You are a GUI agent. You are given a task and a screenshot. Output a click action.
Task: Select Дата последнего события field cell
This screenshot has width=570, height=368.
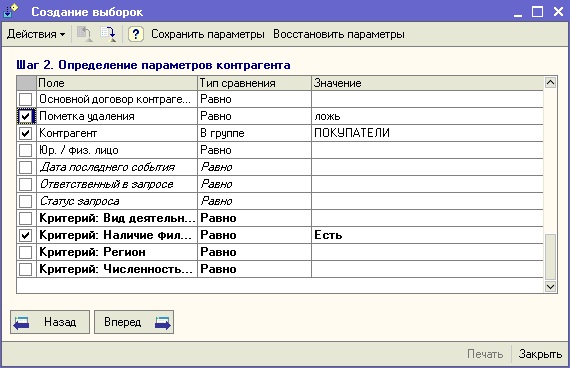pyautogui.click(x=117, y=167)
